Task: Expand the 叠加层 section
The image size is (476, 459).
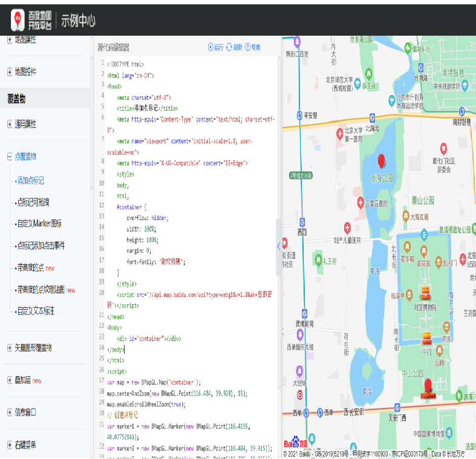Action: [x=10, y=380]
